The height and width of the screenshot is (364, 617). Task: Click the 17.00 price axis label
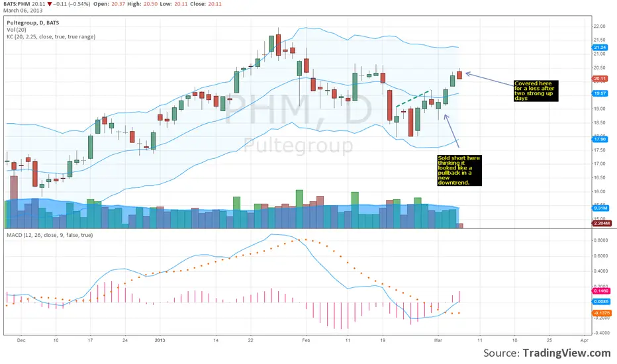click(x=600, y=163)
